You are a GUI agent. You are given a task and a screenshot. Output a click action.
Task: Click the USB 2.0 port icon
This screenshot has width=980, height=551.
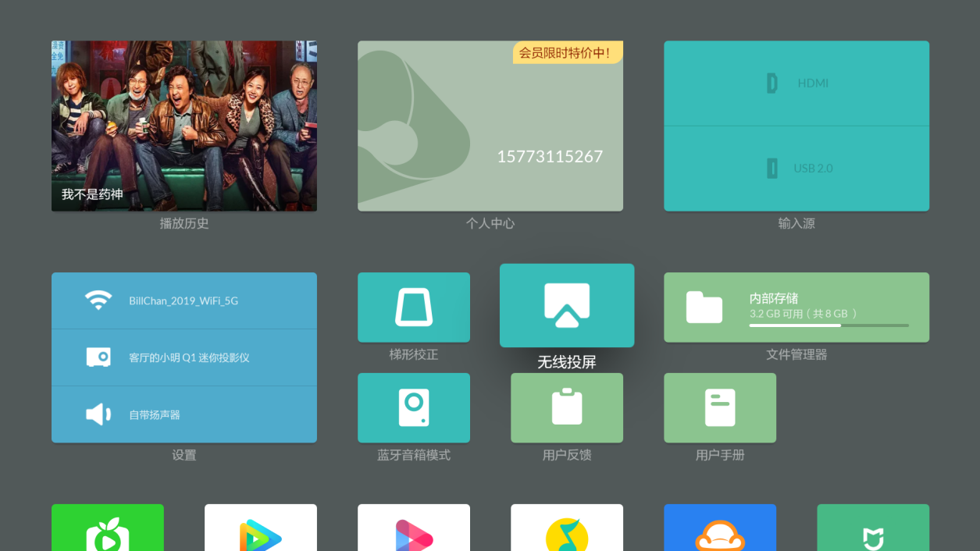click(x=772, y=168)
